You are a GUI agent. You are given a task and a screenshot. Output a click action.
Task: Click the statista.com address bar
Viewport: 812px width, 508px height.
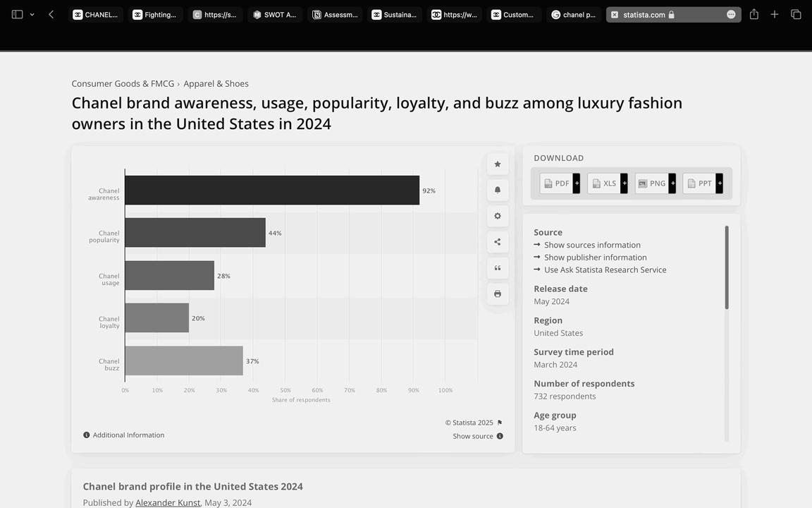(673, 15)
